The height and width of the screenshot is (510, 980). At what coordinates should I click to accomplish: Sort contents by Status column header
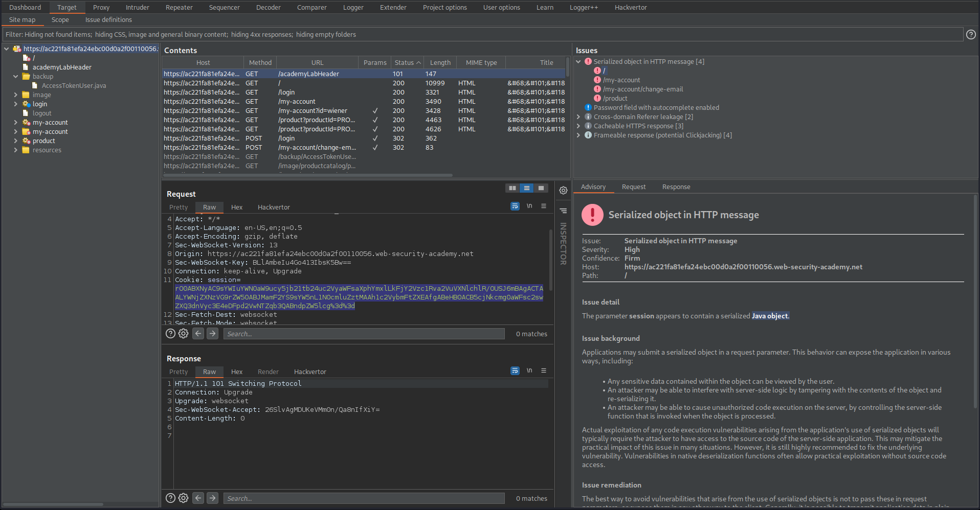click(x=407, y=62)
